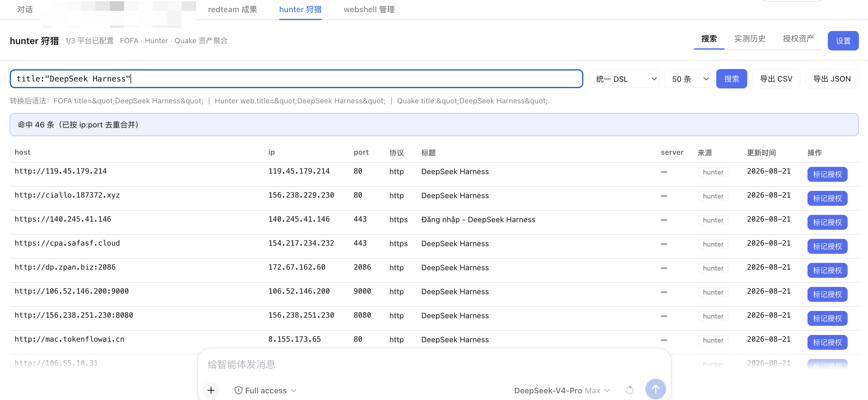Click host http://106.52.146.200:9000
This screenshot has height=400, width=868.
[x=71, y=291]
